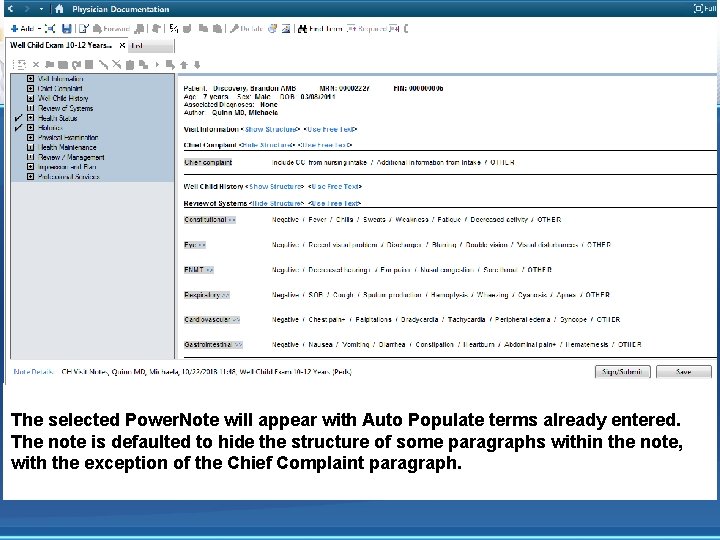Expand the Chief Complaint tree node
Viewport: 720px width, 540px height.
coord(30,88)
